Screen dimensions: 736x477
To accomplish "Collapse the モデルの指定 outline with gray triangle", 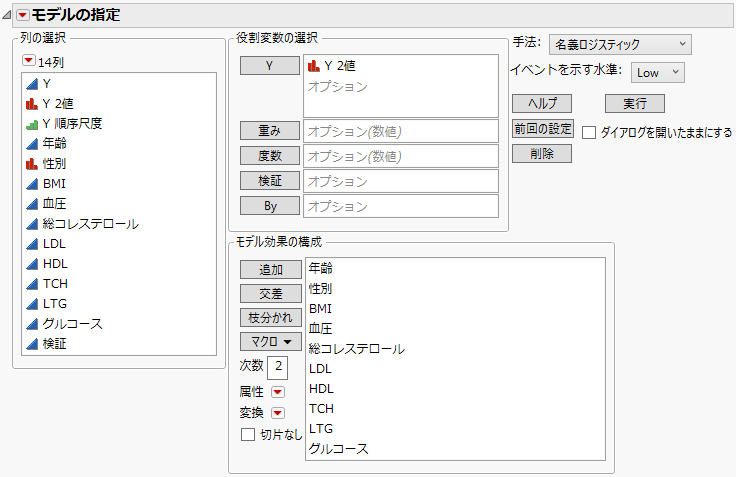I will click(x=7, y=15).
